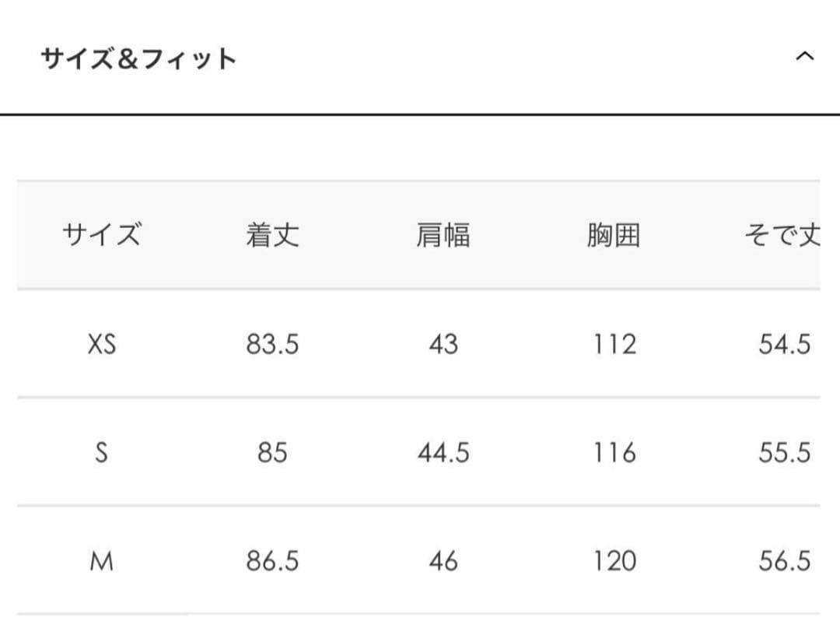This screenshot has width=840, height=635.
Task: Click the 胸囲 column header
Action: click(614, 234)
